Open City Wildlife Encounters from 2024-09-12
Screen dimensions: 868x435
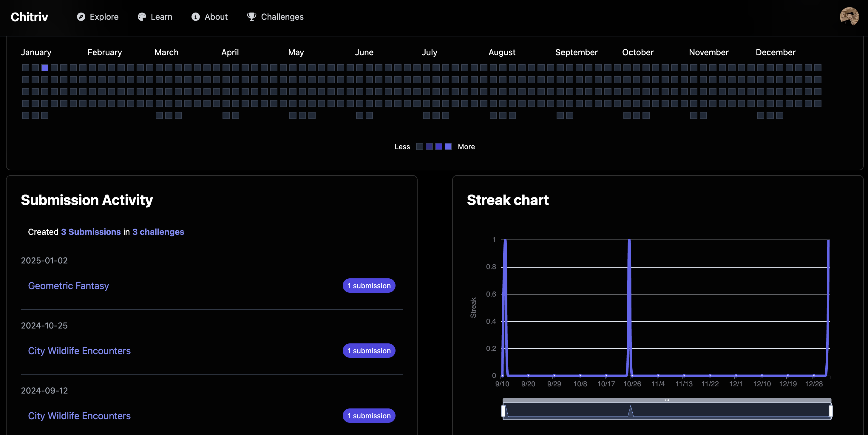pos(79,416)
